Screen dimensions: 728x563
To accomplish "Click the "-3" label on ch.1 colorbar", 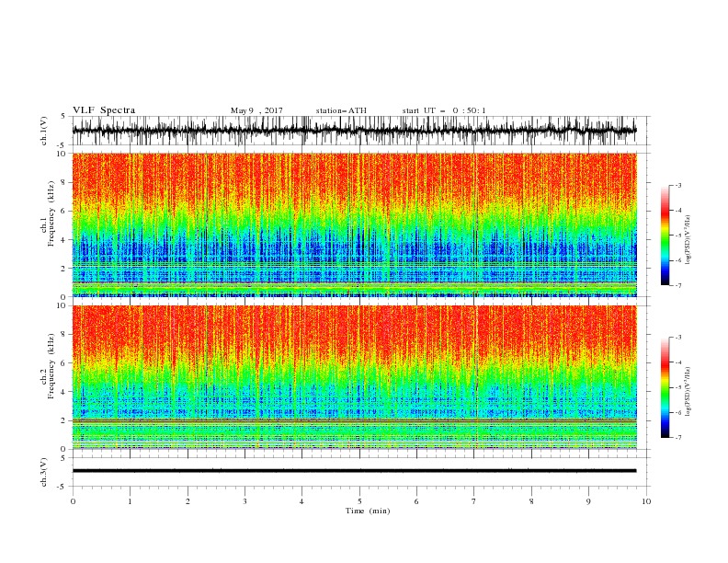I will [x=677, y=186].
